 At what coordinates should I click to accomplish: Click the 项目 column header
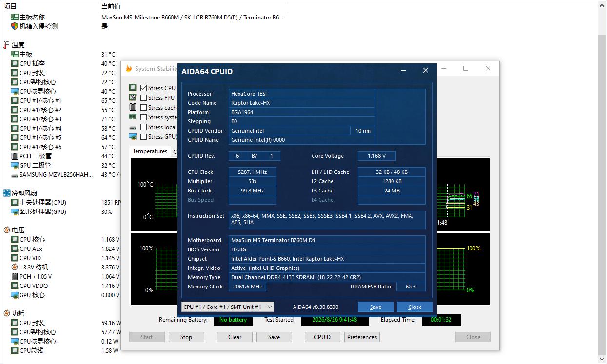(x=49, y=6)
